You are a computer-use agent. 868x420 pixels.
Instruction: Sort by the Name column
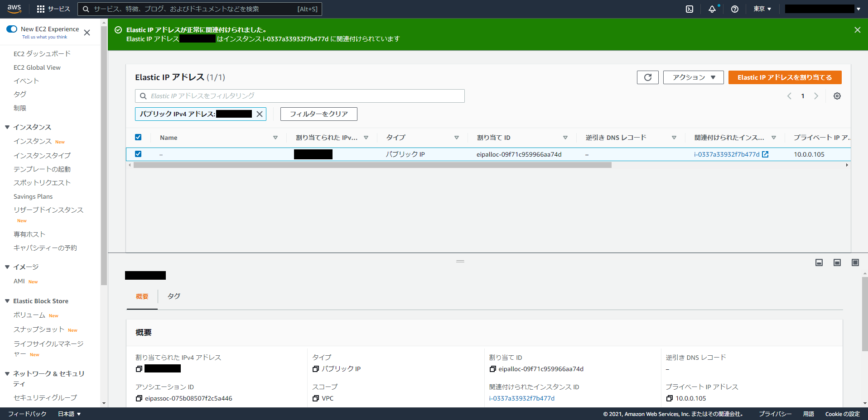pos(275,138)
